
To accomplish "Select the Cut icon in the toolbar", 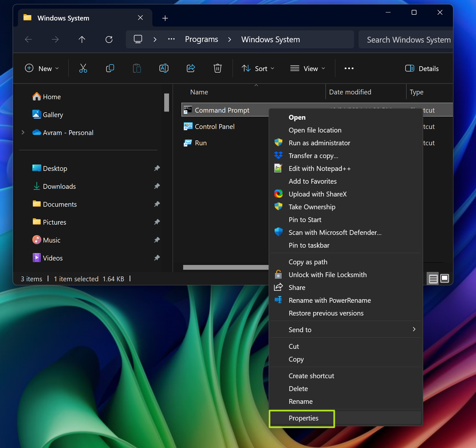I will [x=83, y=68].
